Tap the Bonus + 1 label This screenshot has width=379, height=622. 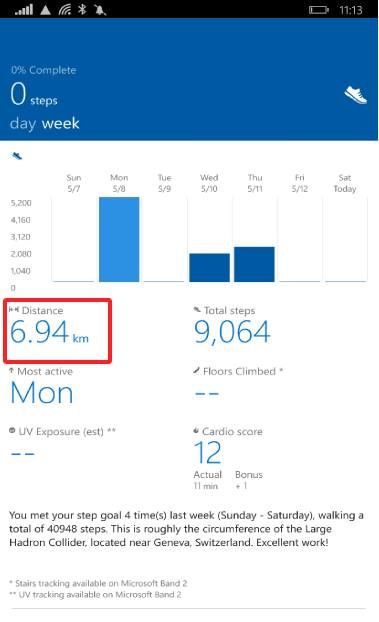pos(249,480)
